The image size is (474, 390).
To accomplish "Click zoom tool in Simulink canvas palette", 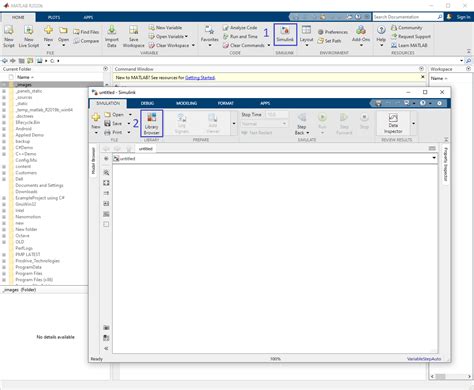I will coord(106,173).
